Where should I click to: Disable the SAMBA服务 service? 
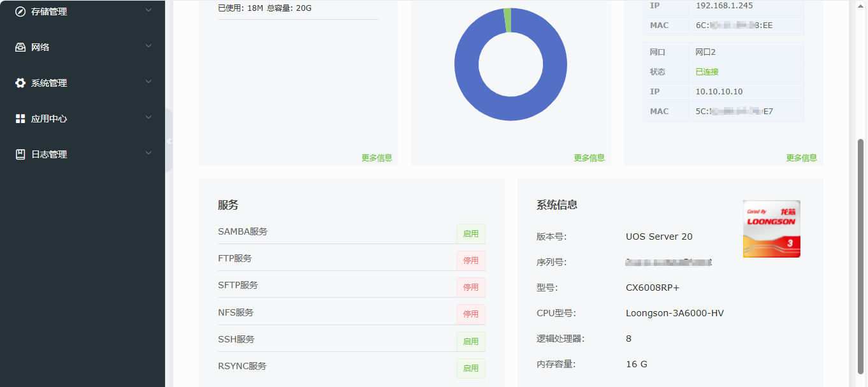click(x=470, y=233)
